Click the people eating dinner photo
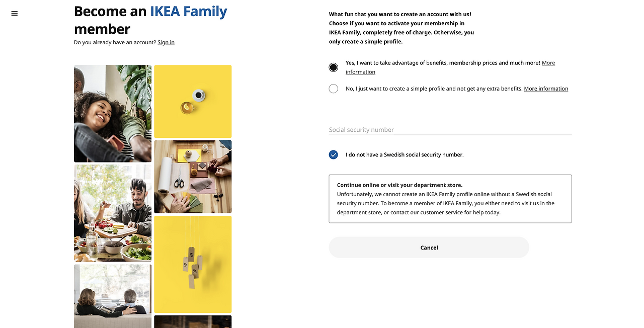This screenshot has height=328, width=644. click(x=112, y=213)
